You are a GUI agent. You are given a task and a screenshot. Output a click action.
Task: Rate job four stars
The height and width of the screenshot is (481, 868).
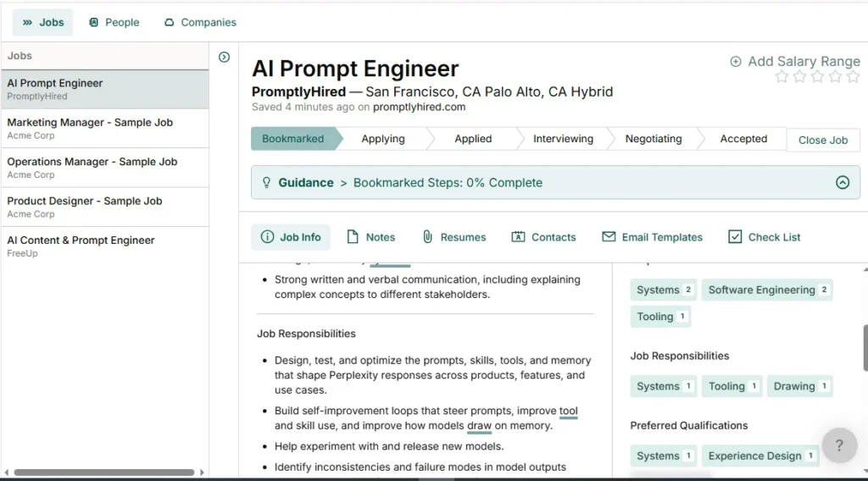pos(835,76)
